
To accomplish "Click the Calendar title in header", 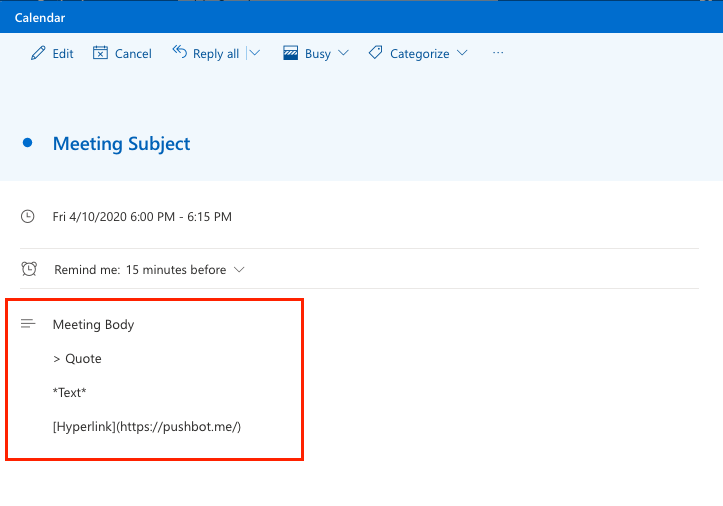I will (40, 18).
